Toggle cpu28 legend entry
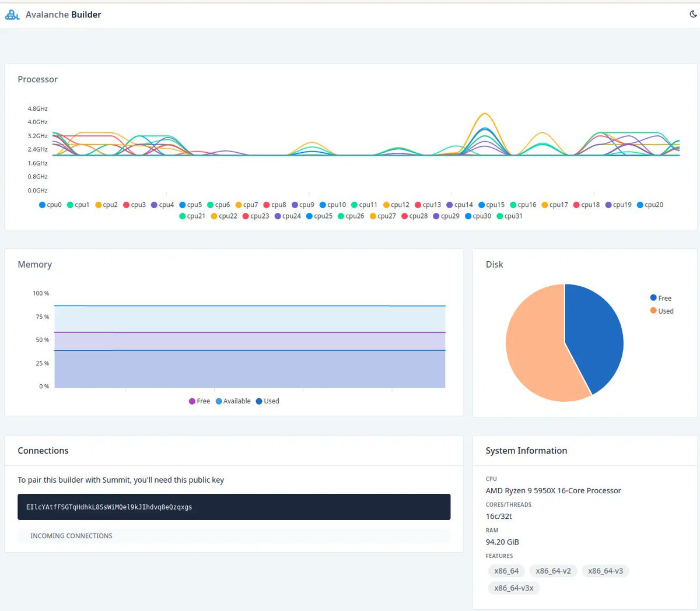This screenshot has width=700, height=611. pos(414,216)
